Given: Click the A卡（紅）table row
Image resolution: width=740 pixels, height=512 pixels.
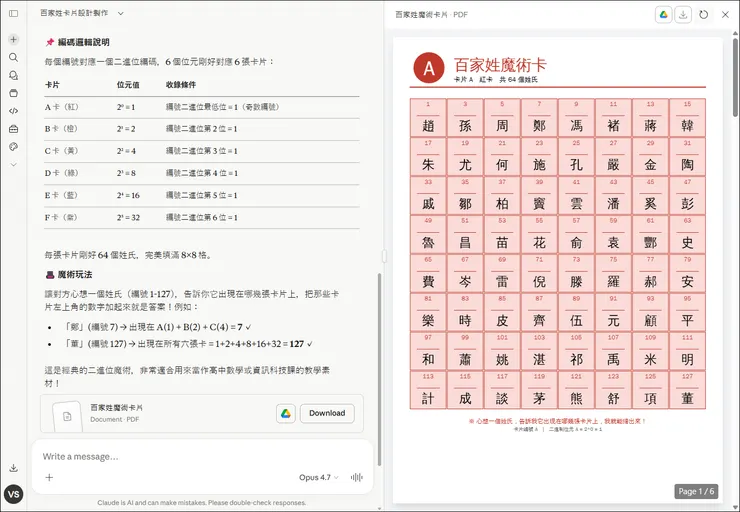Looking at the screenshot, I should tap(202, 107).
